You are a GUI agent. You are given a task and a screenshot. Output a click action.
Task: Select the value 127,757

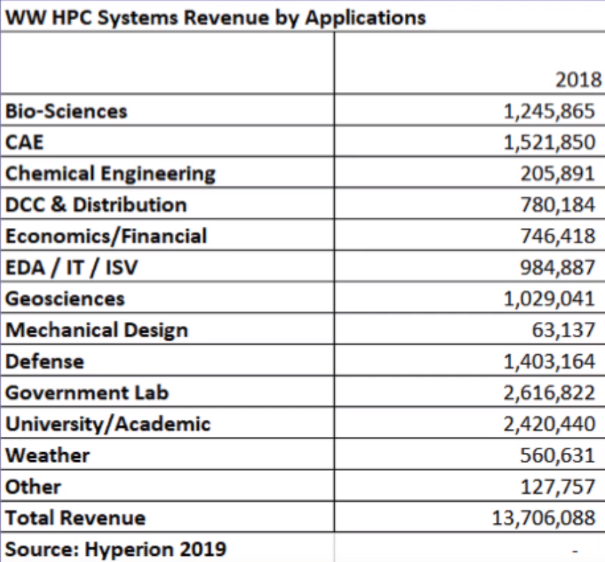(x=558, y=486)
